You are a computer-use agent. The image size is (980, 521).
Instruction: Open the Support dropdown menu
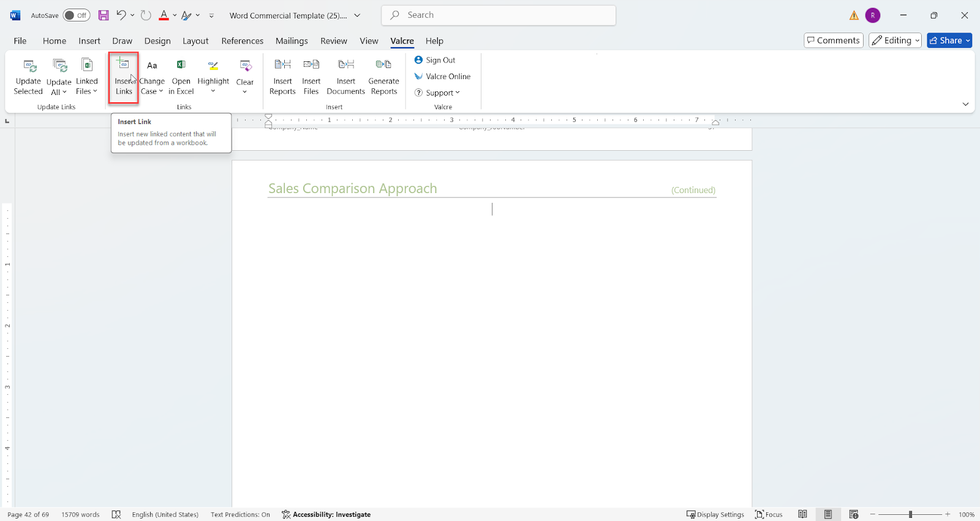click(437, 93)
